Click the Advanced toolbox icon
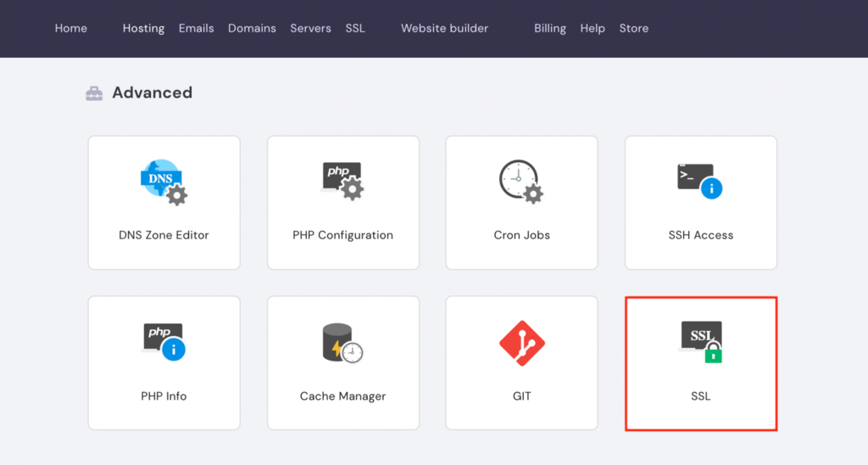868x465 pixels. 94,93
